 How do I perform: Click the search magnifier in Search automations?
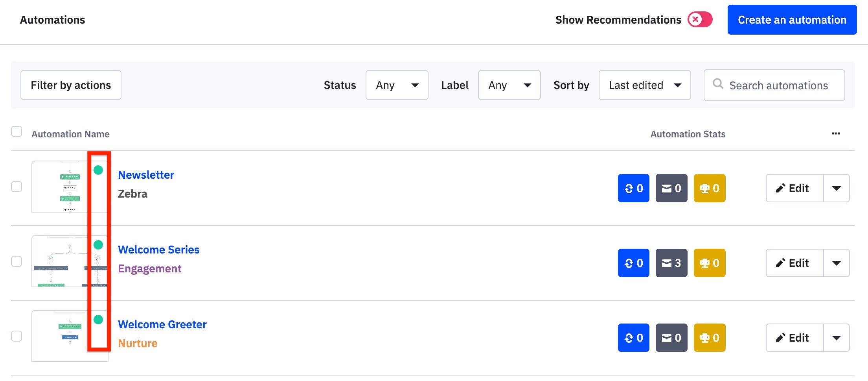pyautogui.click(x=719, y=84)
